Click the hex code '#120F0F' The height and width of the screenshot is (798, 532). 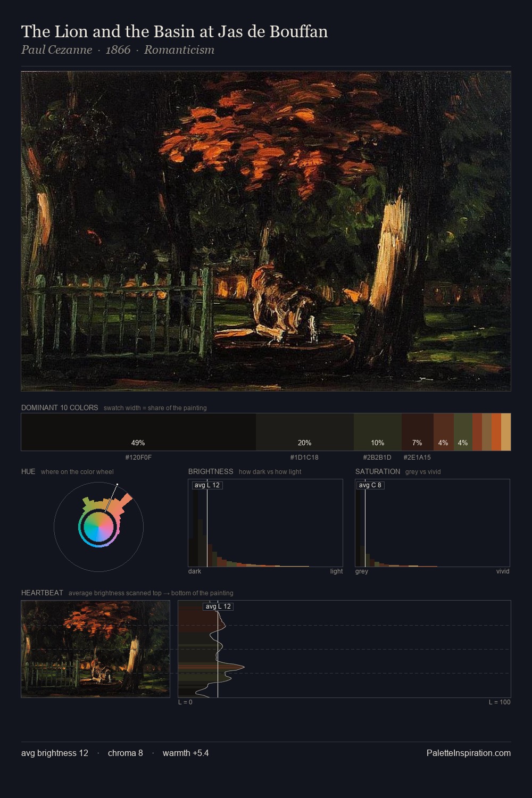coord(138,457)
